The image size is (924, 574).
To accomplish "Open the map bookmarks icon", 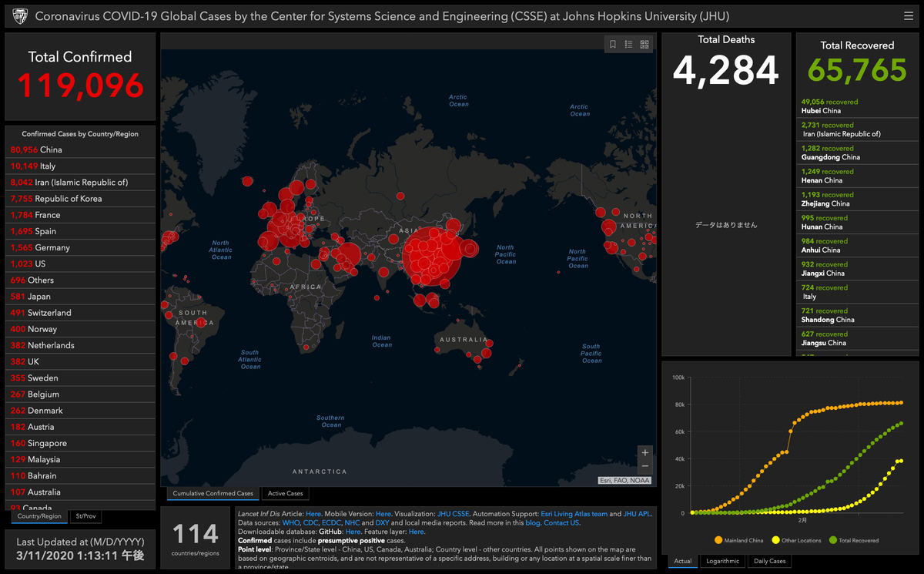I will [x=613, y=45].
